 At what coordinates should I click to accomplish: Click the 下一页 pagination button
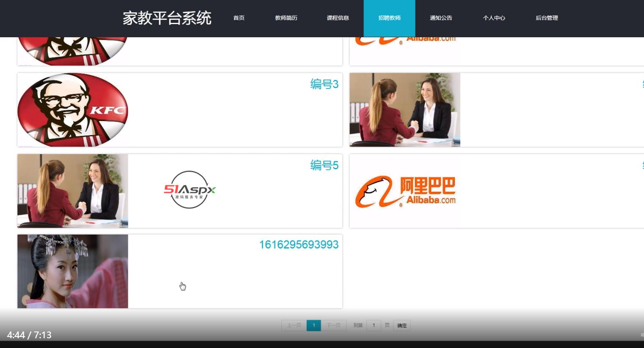click(x=333, y=325)
